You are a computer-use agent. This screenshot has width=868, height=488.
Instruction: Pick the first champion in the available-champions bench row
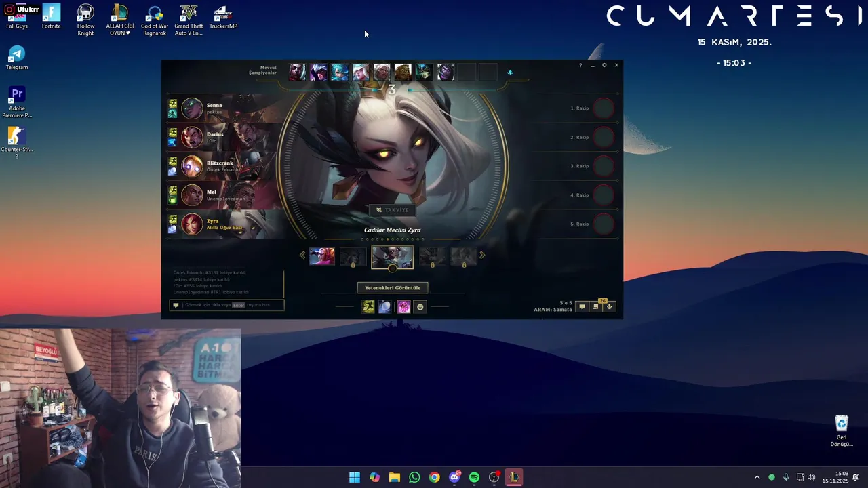click(297, 72)
